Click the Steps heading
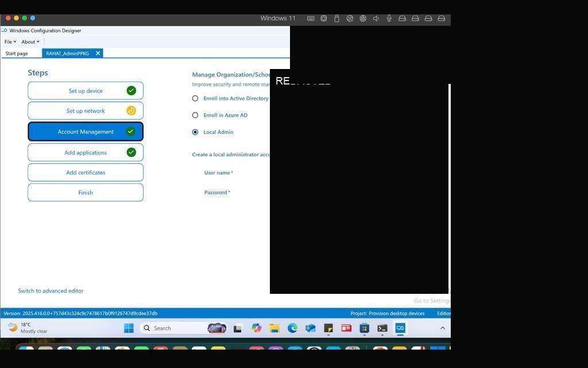588x368 pixels. click(38, 73)
